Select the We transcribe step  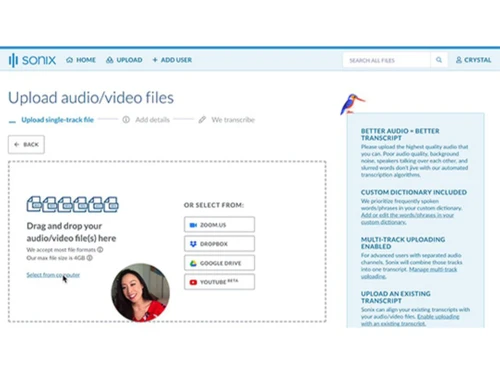click(227, 120)
